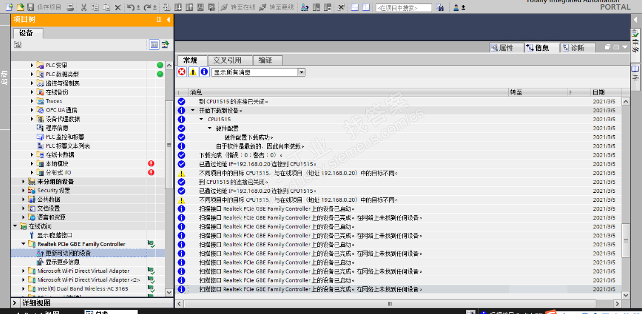
Task: Collapse the Online access tree node
Action: [x=15, y=226]
